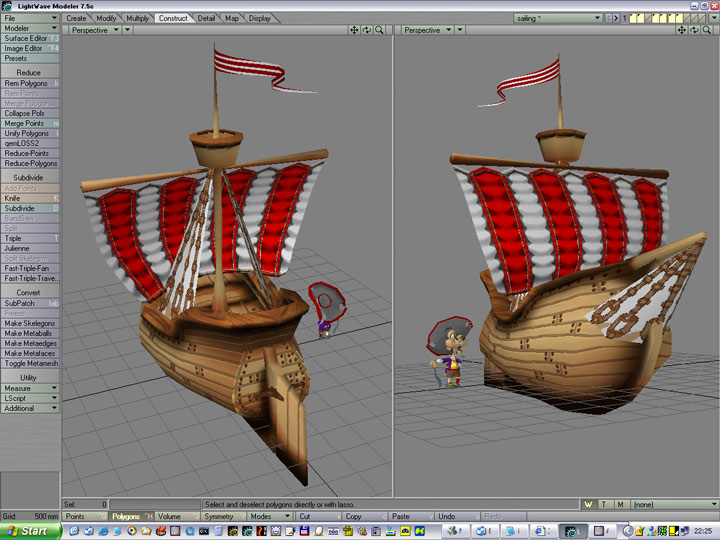This screenshot has width=720, height=540.
Task: Click Make Skelegons
Action: [30, 323]
